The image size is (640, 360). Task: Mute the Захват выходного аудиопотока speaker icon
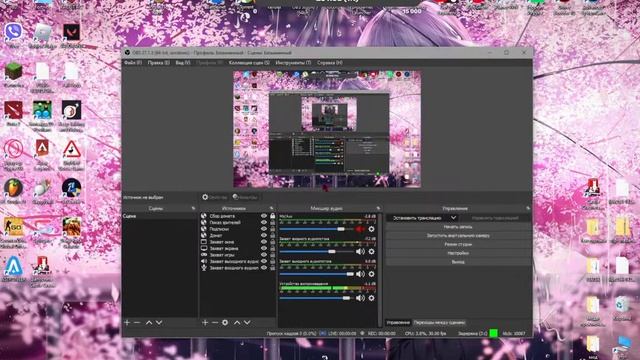click(360, 274)
